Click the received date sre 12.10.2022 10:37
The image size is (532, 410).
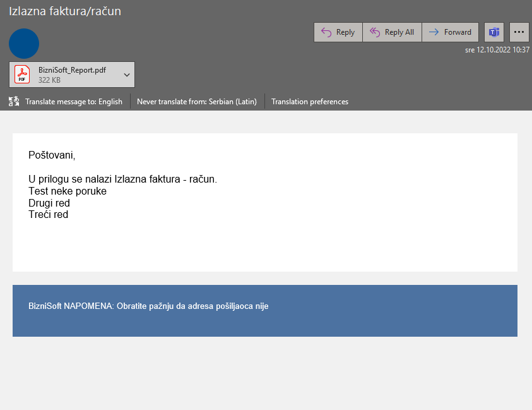[x=497, y=50]
